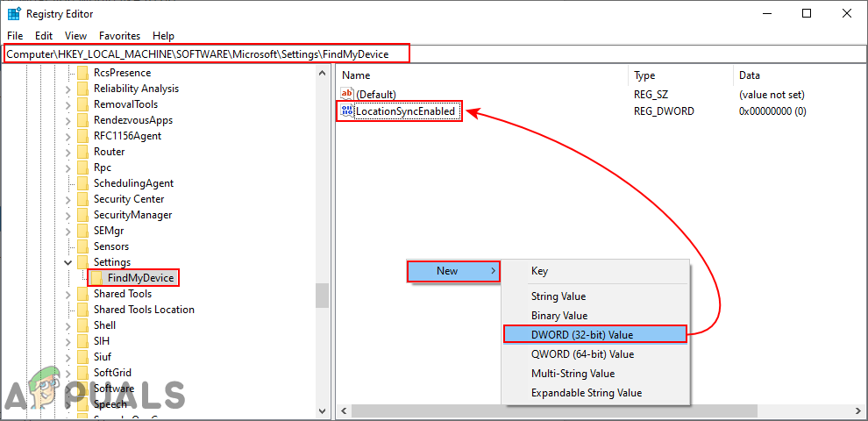Choose Binary Value from the submenu
This screenshot has height=421, width=868.
(595, 316)
